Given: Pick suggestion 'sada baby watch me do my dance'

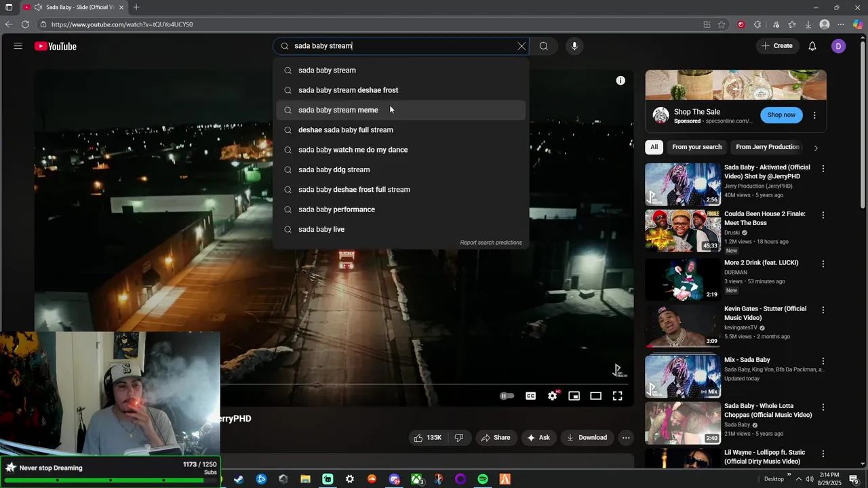Looking at the screenshot, I should (401, 150).
